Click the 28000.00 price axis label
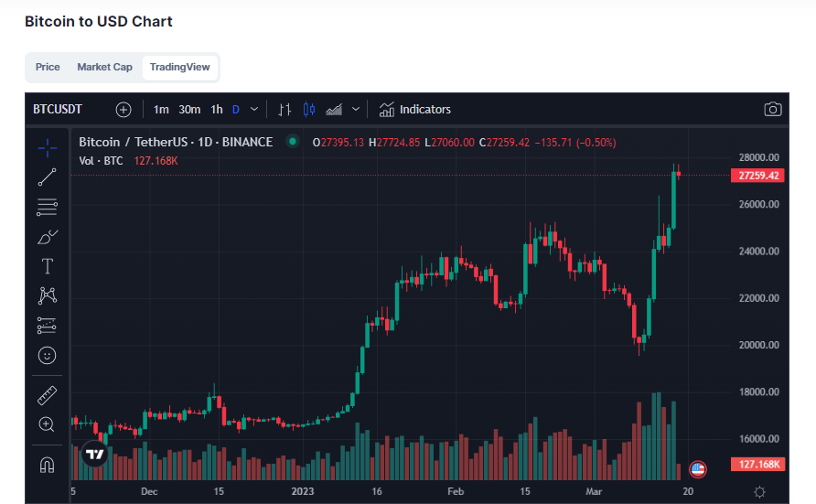 pyautogui.click(x=758, y=157)
